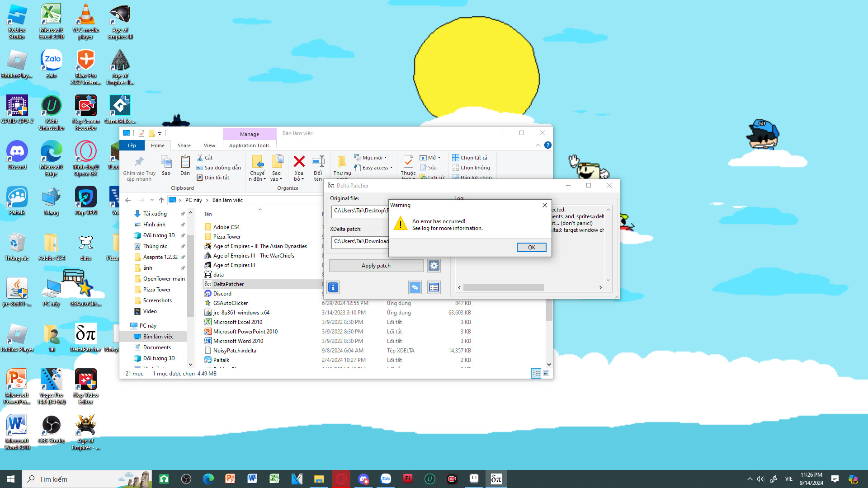This screenshot has width=868, height=488.
Task: Click the Cắt scissors icon
Action: click(200, 158)
